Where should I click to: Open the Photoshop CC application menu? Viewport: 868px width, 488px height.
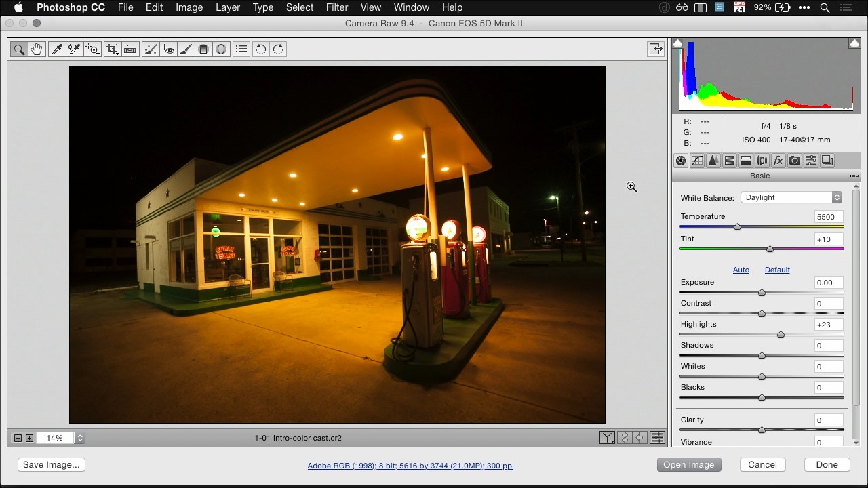coord(71,7)
